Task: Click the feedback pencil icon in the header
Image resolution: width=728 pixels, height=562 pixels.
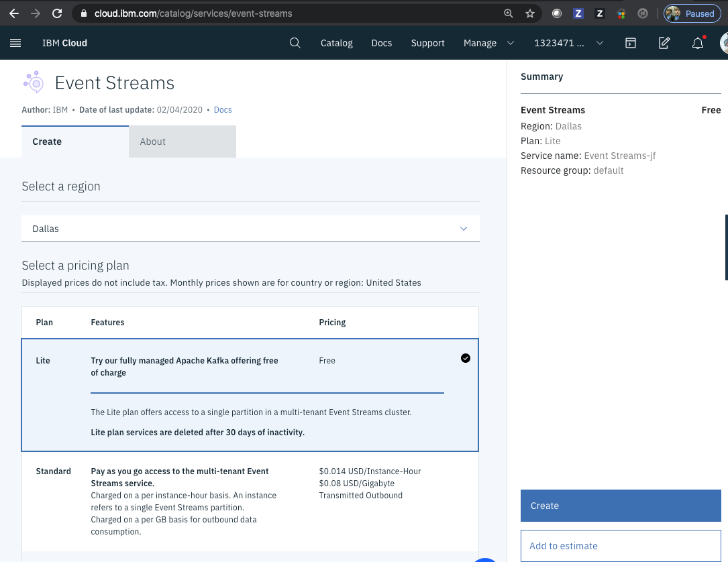Action: pos(664,42)
